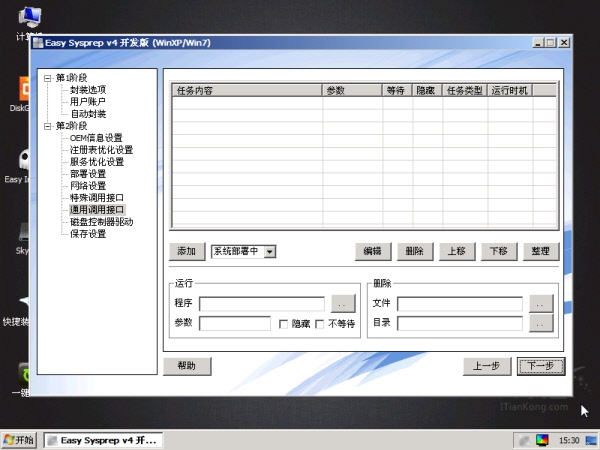Select 自动封装 in the tree

pyautogui.click(x=88, y=114)
